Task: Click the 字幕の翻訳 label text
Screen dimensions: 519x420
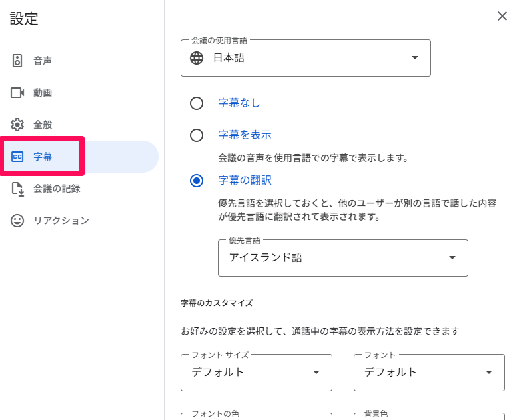Action: (245, 180)
